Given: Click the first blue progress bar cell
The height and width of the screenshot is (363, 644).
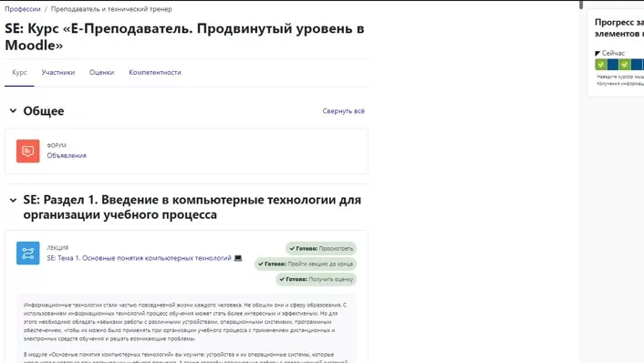Looking at the screenshot, I should point(613,65).
